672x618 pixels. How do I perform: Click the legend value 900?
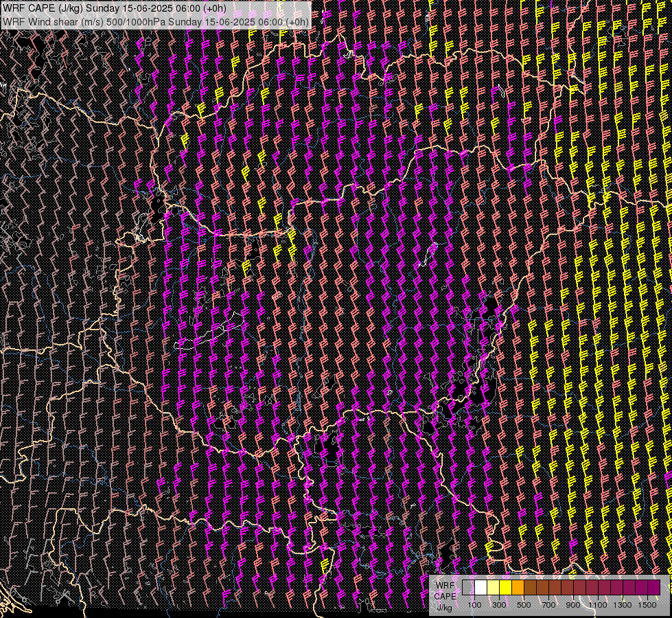coord(573,605)
